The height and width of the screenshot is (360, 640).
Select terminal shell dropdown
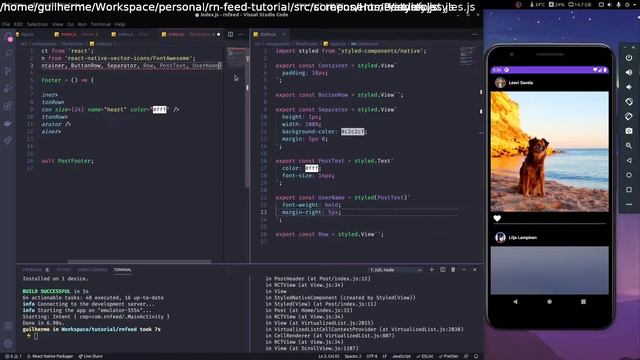(396, 270)
